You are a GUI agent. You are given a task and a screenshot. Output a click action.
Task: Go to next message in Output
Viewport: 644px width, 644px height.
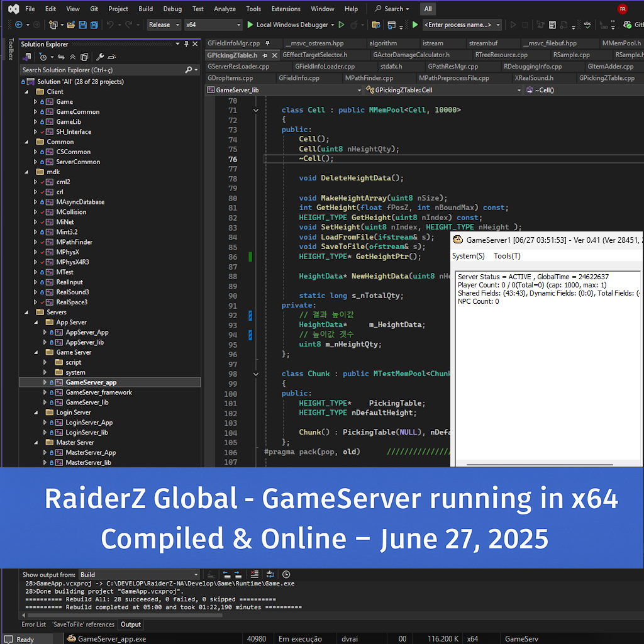coord(238,575)
